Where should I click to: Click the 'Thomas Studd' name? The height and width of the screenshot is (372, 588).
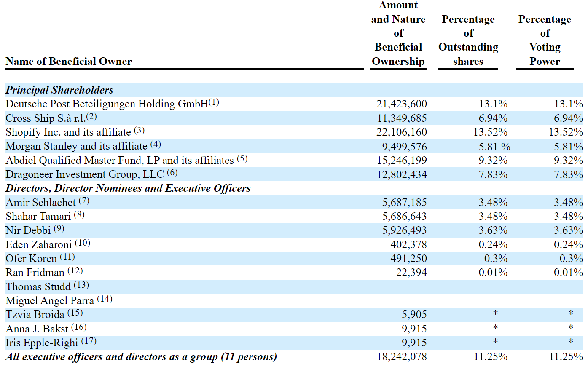tap(38, 287)
